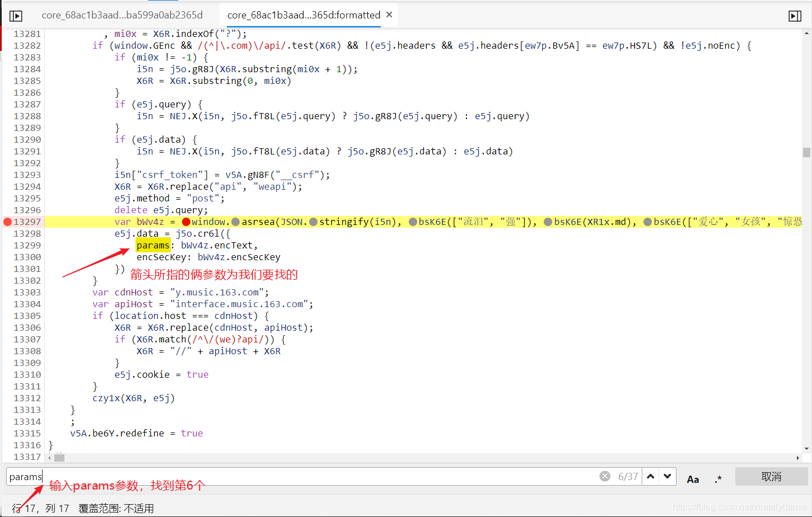Click the horizontal scrollbar thumb
812x517 pixels.
pyautogui.click(x=59, y=458)
